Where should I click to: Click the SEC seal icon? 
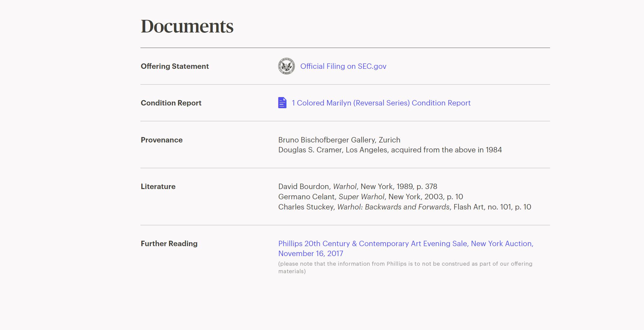tap(286, 66)
